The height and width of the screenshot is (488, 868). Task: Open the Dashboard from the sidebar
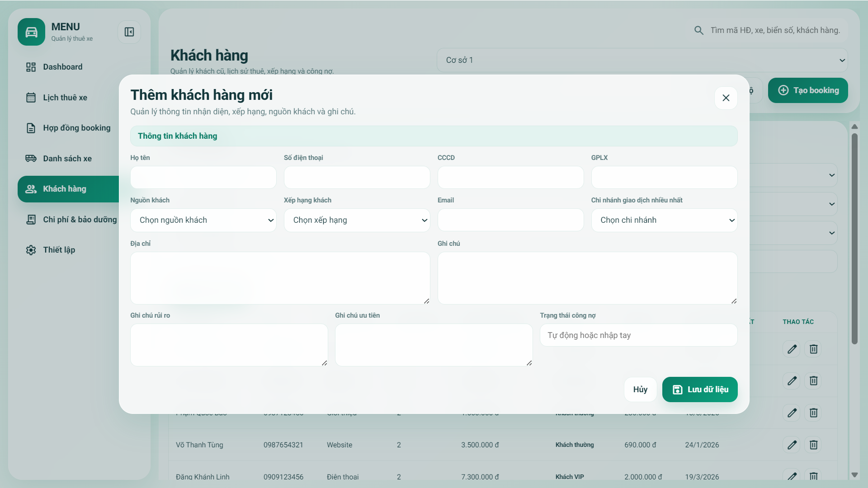pos(62,66)
